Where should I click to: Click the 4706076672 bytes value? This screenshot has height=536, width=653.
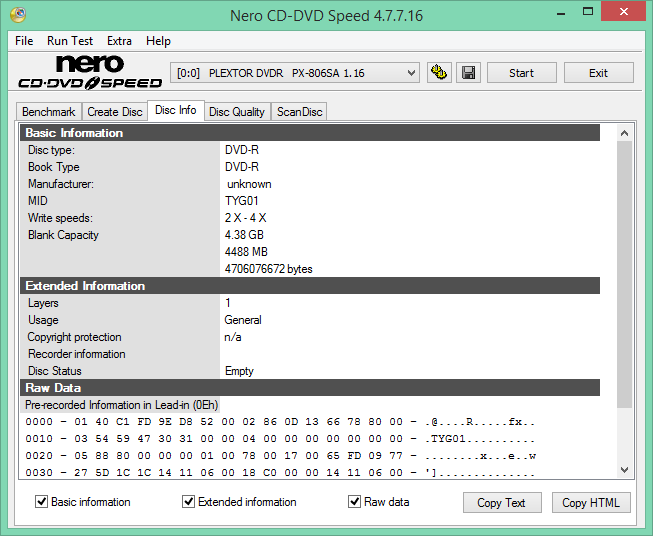click(x=268, y=269)
